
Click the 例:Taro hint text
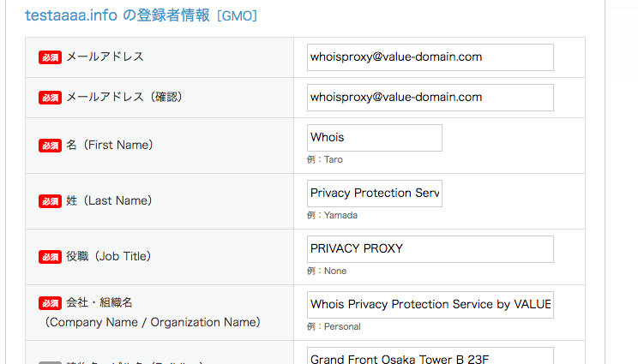(325, 159)
